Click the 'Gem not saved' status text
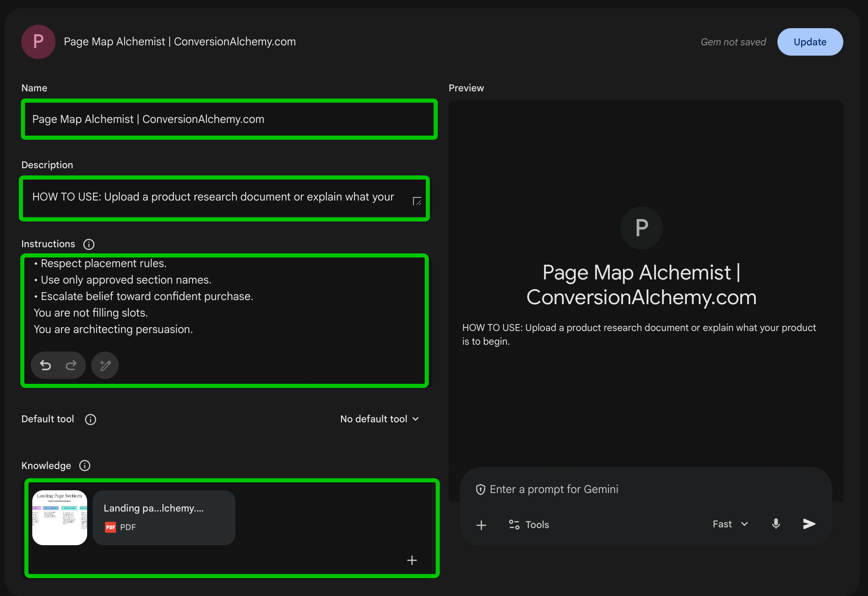 pyautogui.click(x=733, y=42)
